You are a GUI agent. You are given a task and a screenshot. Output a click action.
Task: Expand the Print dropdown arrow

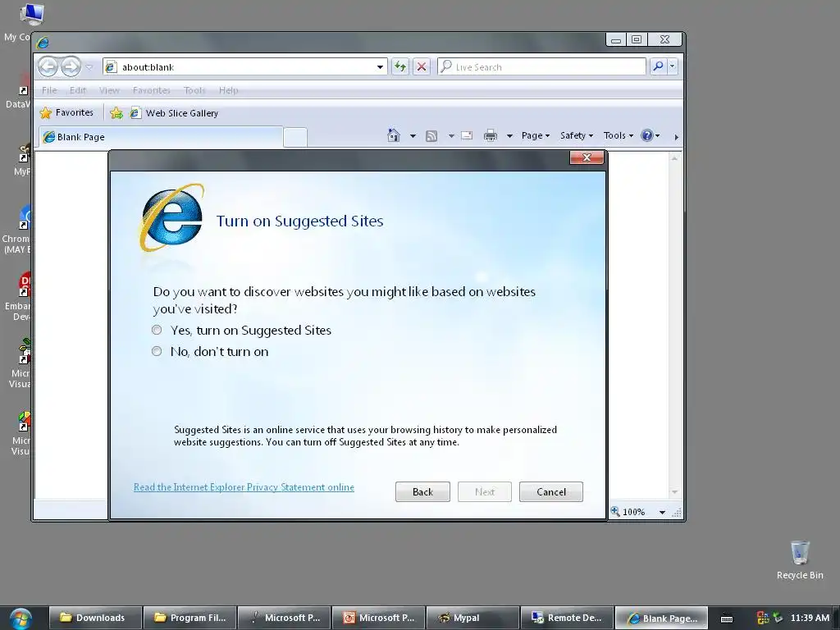509,136
